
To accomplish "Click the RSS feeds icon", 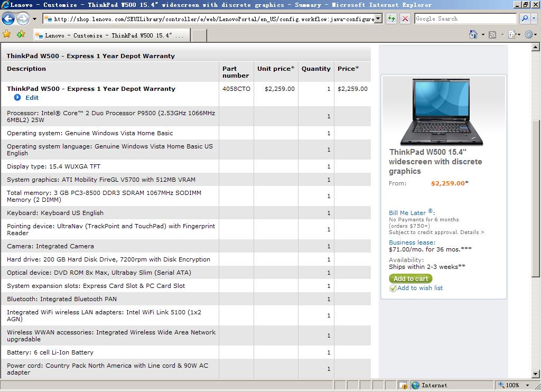I will coord(492,34).
